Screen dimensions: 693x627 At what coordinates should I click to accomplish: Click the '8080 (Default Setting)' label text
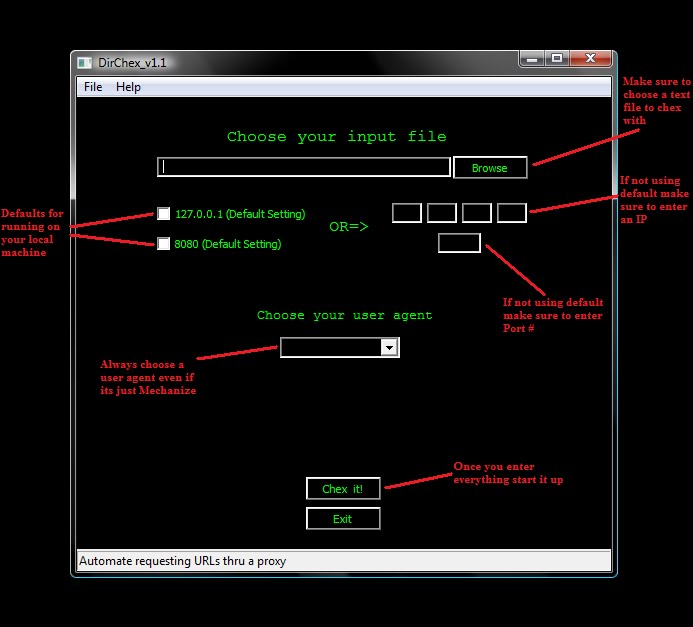pyautogui.click(x=228, y=244)
